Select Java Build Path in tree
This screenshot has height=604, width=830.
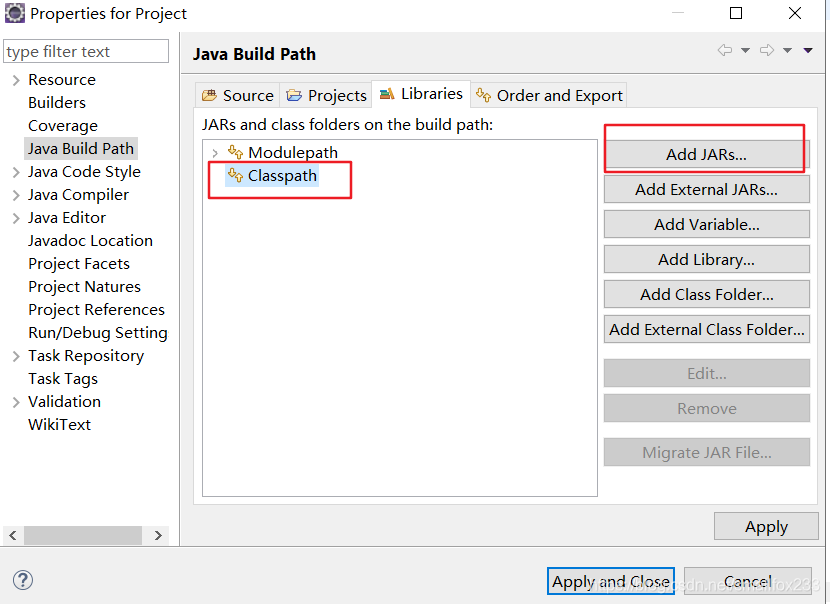[80, 148]
